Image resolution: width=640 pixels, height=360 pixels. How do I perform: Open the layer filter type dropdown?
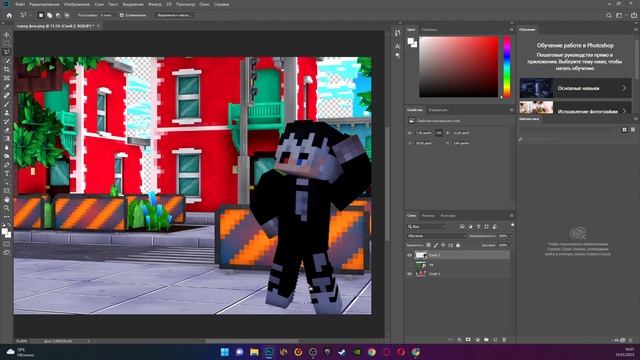tap(426, 227)
